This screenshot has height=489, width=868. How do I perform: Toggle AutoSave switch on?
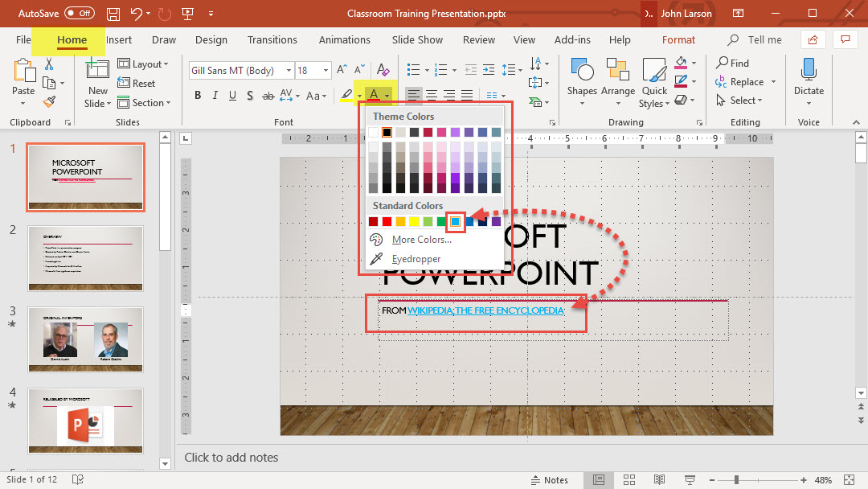coord(79,14)
